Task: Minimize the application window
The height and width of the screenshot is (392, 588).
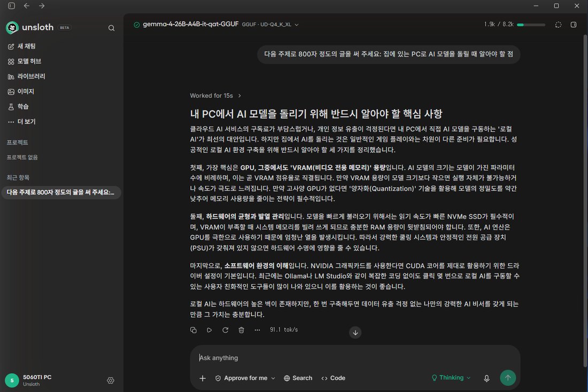Action: tap(536, 6)
